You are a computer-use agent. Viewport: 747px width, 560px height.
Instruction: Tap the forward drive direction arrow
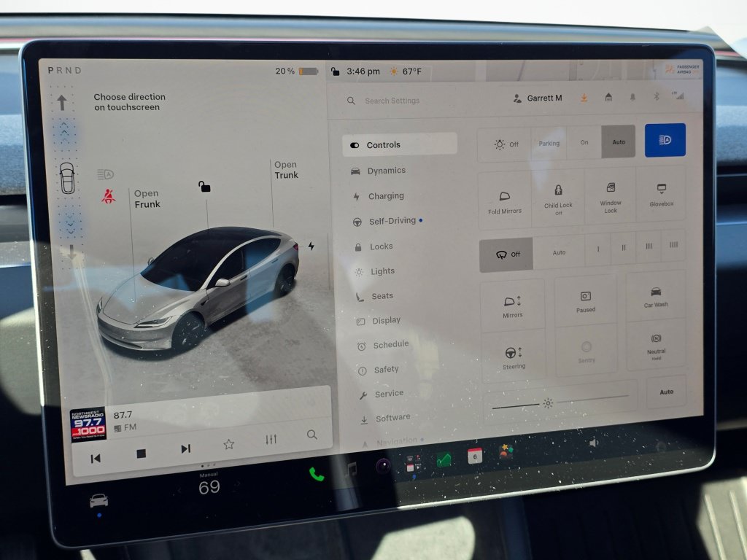pyautogui.click(x=62, y=102)
